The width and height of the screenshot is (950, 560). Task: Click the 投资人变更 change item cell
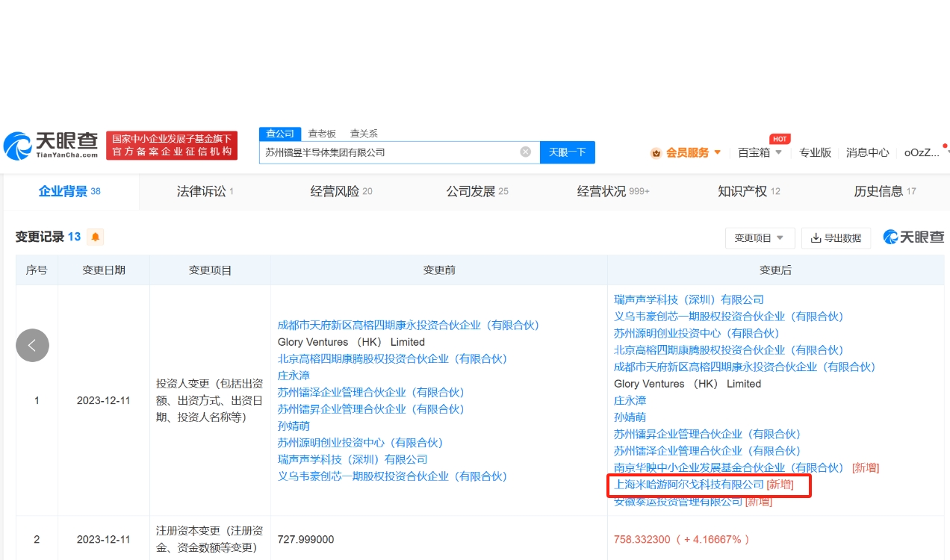click(210, 400)
